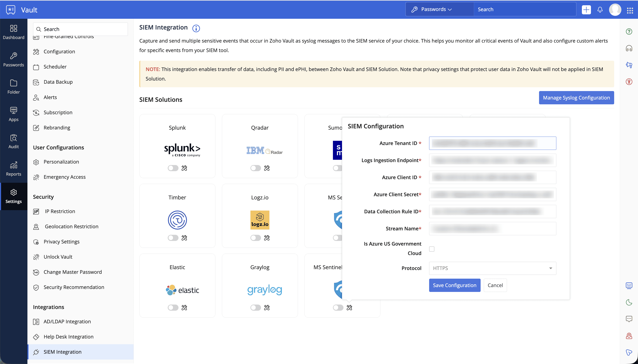Open the user profile avatar menu

(x=615, y=9)
